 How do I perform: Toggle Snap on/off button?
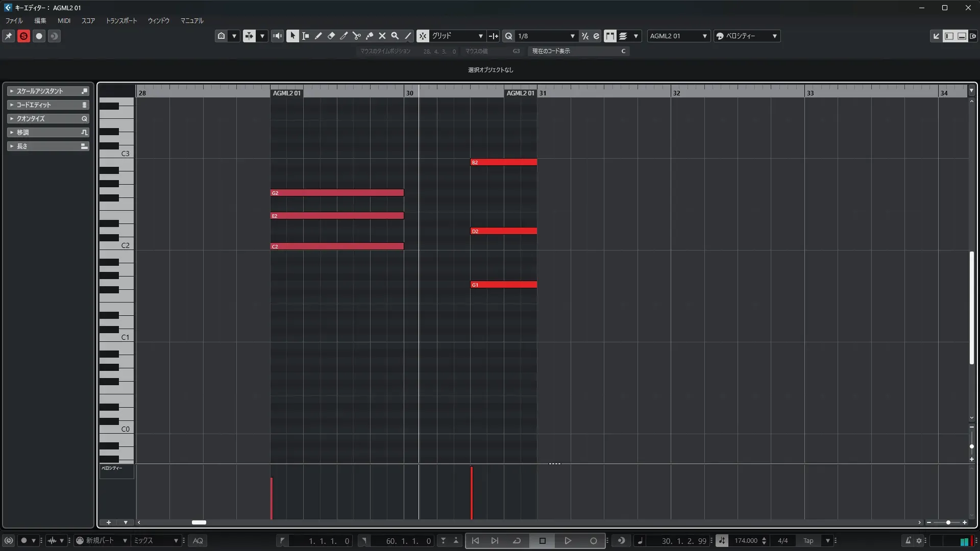pyautogui.click(x=423, y=36)
